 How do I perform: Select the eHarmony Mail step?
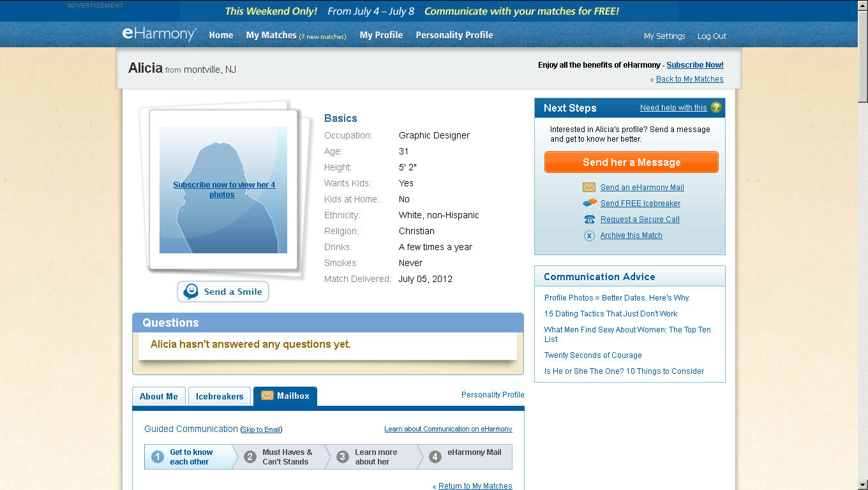click(467, 457)
